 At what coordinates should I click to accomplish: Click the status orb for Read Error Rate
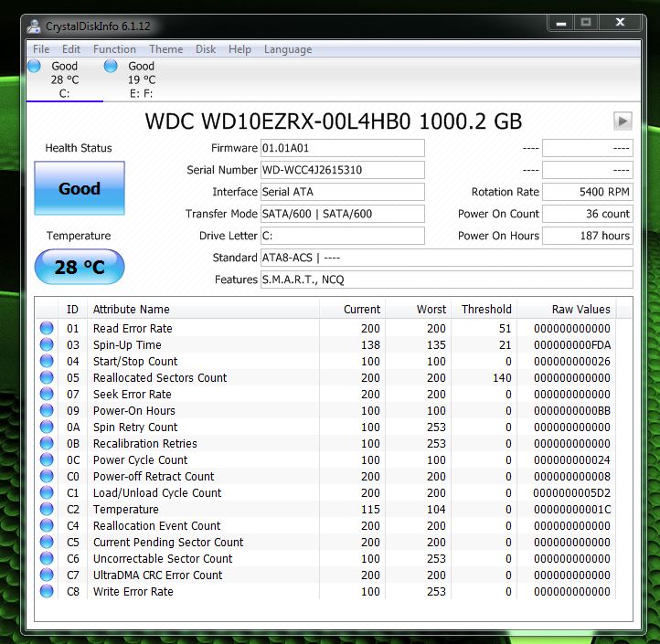pyautogui.click(x=47, y=328)
